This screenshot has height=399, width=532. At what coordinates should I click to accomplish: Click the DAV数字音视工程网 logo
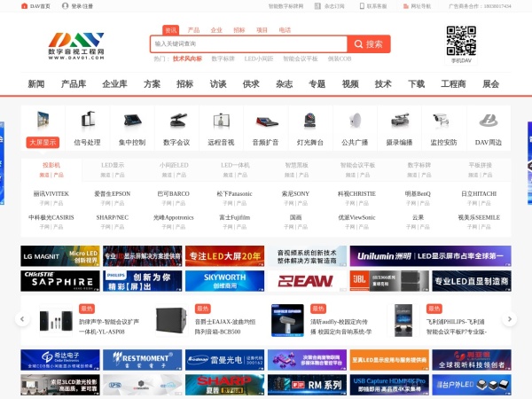76,46
